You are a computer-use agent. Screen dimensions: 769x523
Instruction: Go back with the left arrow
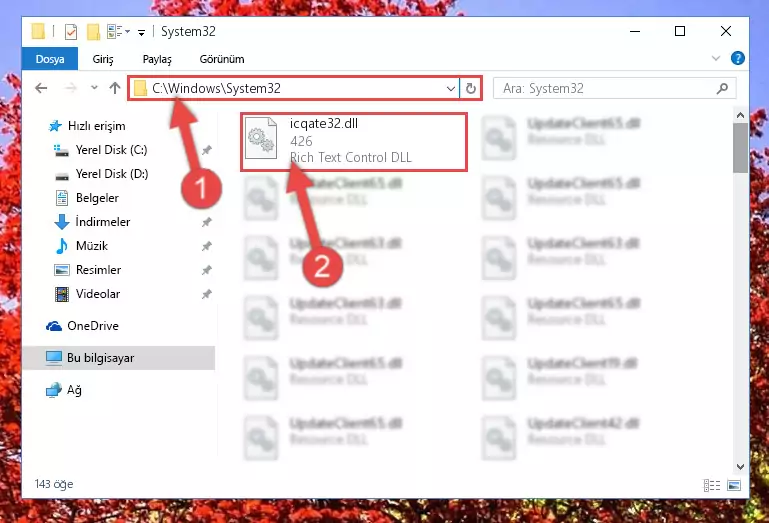41,88
